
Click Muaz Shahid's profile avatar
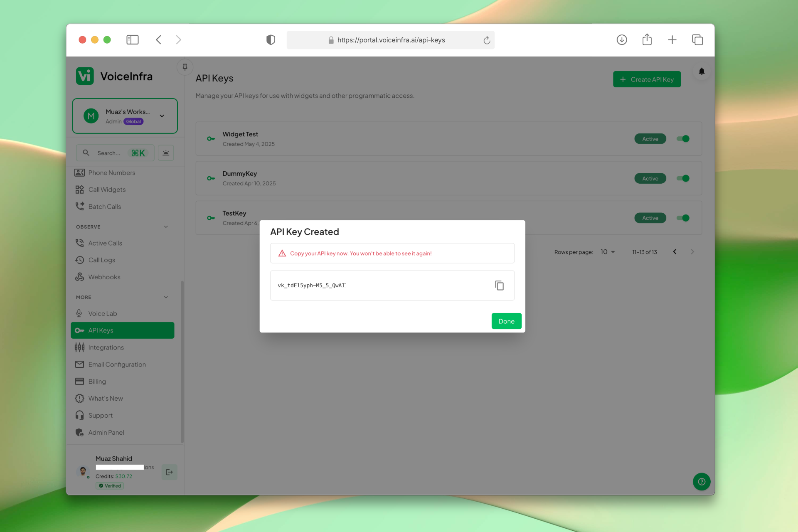pos(83,471)
